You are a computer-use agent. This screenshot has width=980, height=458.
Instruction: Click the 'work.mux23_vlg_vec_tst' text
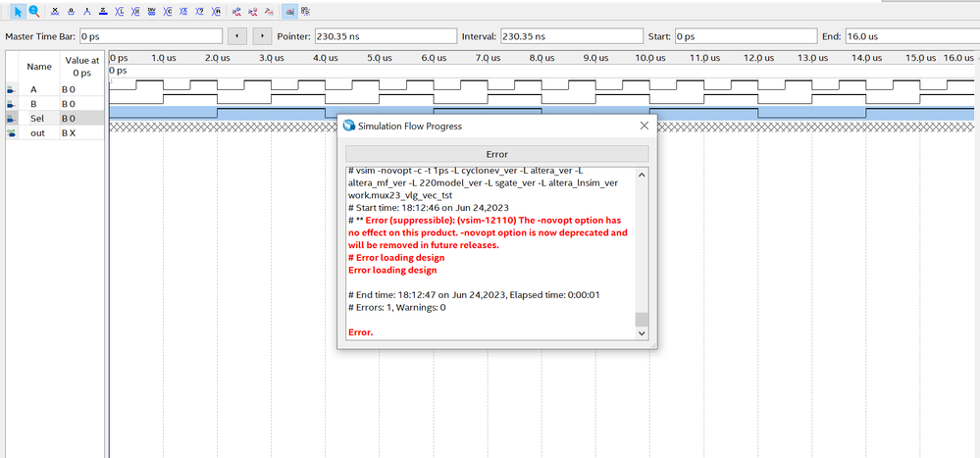coord(399,195)
